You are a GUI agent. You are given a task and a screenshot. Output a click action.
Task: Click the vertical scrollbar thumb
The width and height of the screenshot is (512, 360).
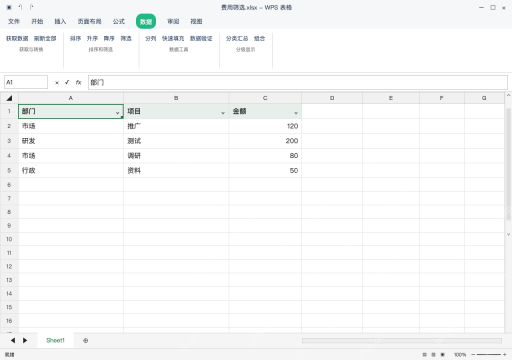tap(508, 164)
